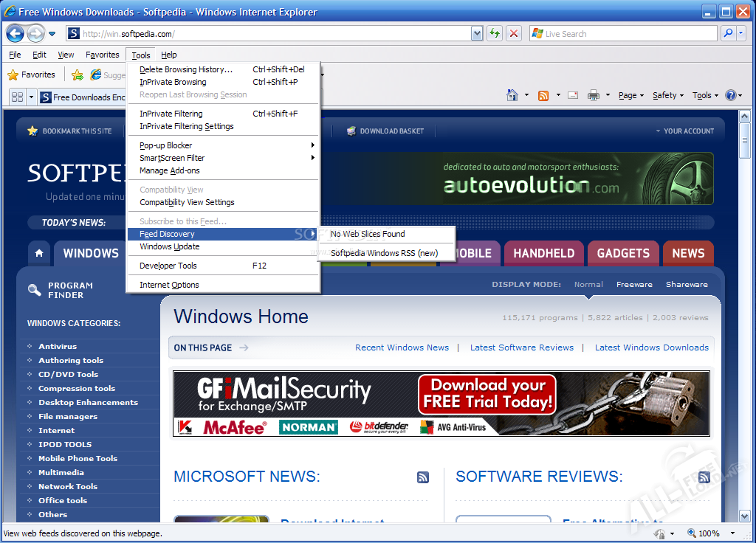This screenshot has height=543, width=756.
Task: Open the zoom level dropdown arrow
Action: pos(732,533)
